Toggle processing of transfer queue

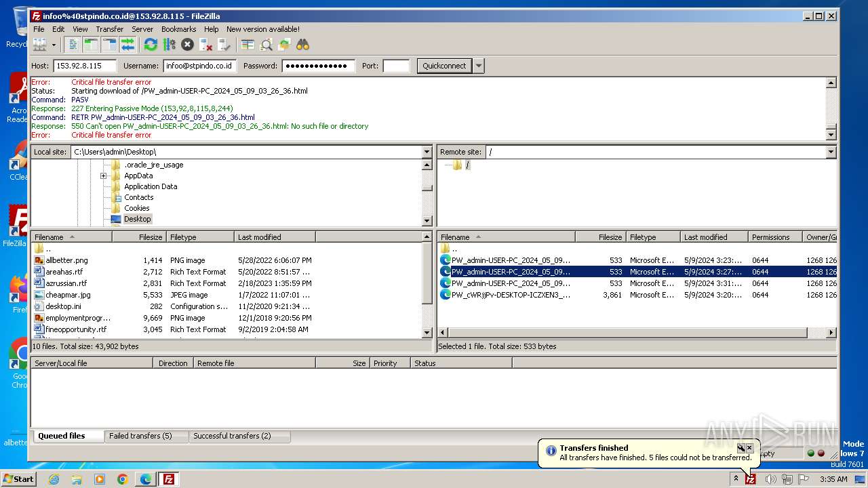(169, 45)
